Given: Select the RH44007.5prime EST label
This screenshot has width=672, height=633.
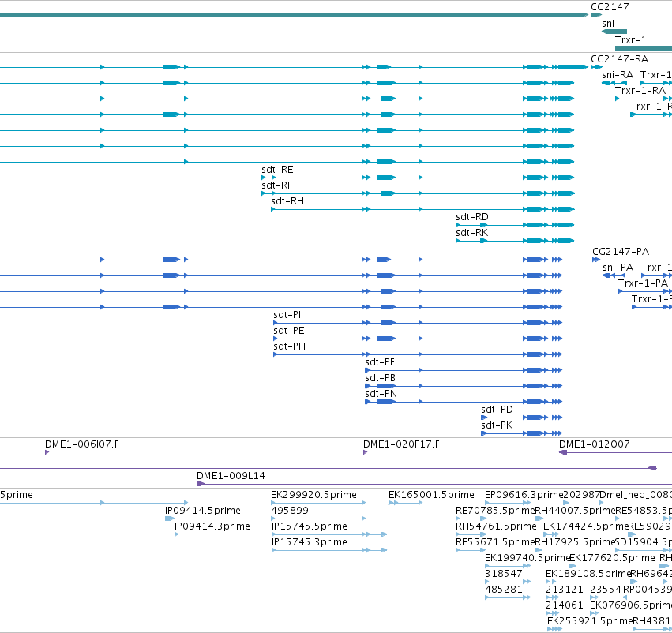Looking at the screenshot, I should coord(575,511).
